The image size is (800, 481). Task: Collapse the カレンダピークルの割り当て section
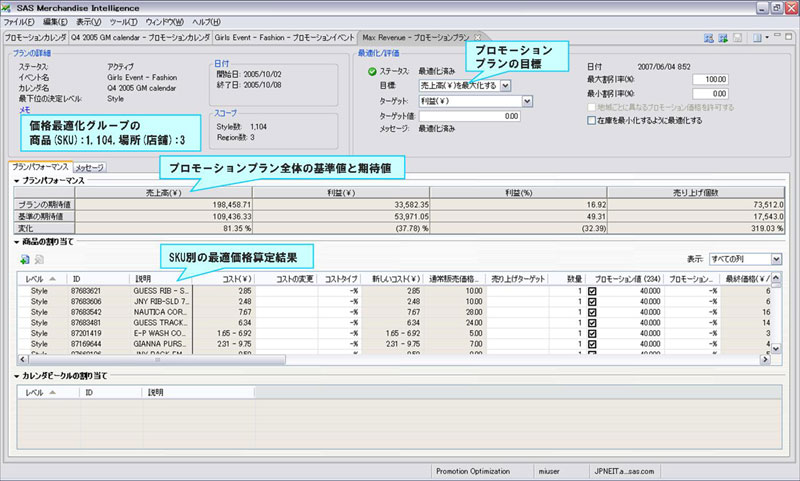tap(17, 376)
